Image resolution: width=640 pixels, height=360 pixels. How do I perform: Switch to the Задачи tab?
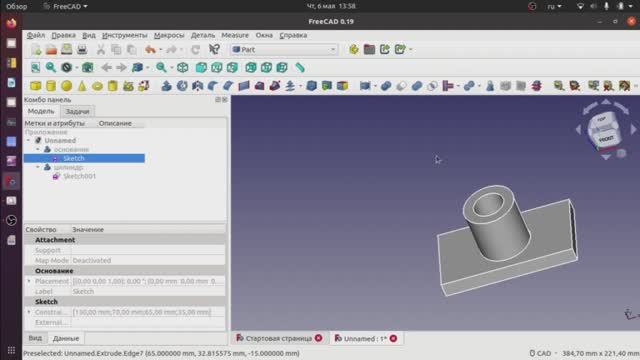[77, 111]
